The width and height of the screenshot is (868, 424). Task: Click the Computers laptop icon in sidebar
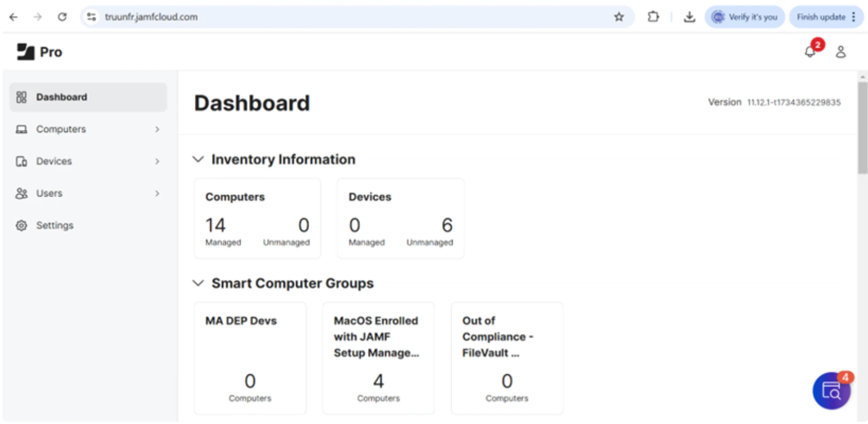21,129
